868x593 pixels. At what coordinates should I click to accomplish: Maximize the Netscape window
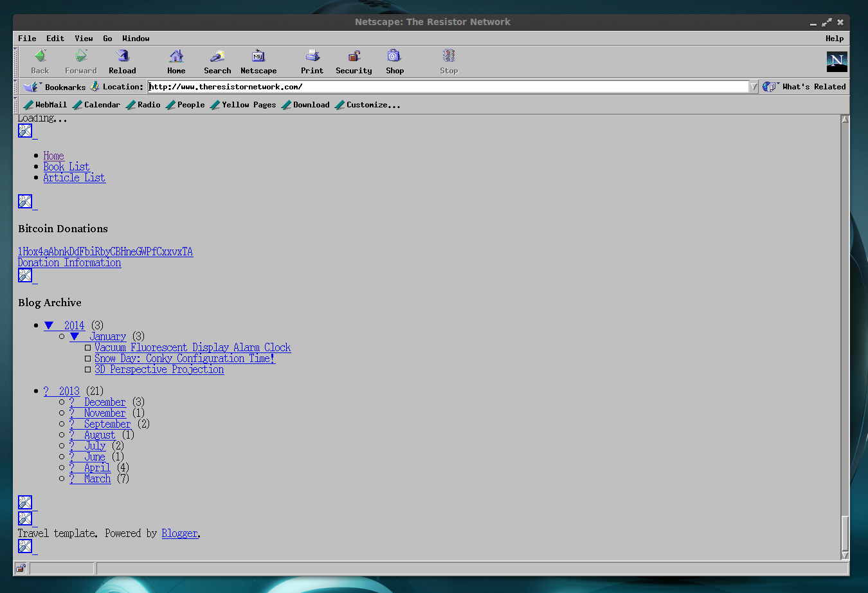[827, 23]
